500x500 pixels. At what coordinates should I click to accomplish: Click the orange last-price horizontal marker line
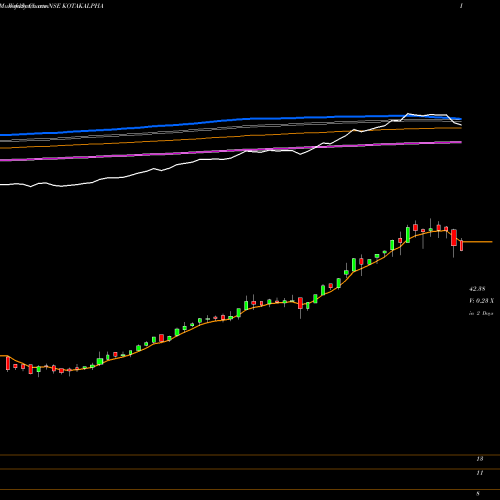pyautogui.click(x=478, y=242)
